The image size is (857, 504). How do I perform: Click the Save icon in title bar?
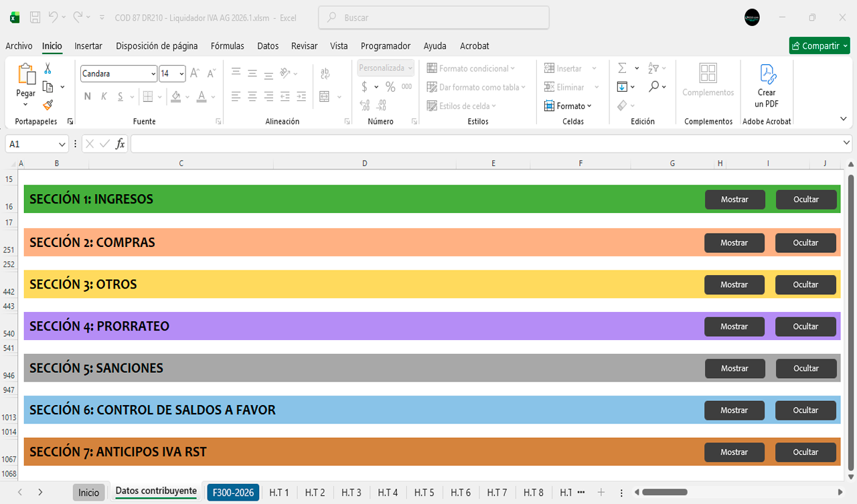(35, 17)
